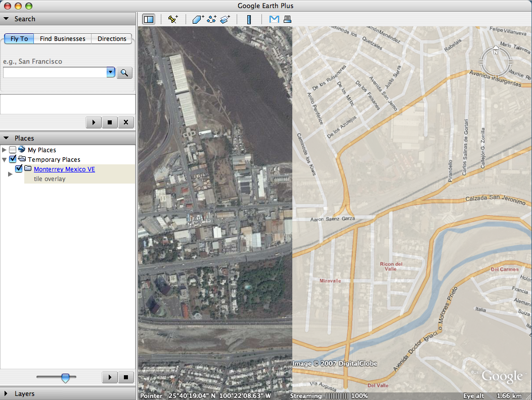Uncheck the Monterrey Mexico VE checkbox
Image resolution: width=532 pixels, height=400 pixels.
coord(19,168)
